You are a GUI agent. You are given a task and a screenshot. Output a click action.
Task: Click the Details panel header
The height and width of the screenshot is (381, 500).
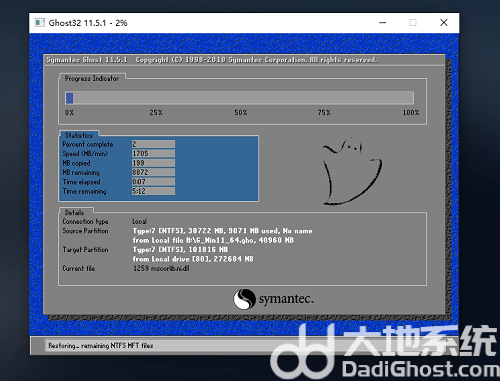pyautogui.click(x=75, y=212)
